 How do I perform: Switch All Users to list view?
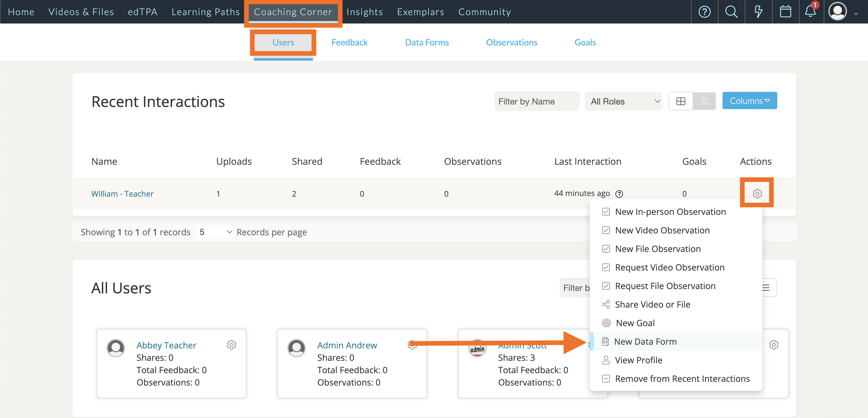pyautogui.click(x=766, y=288)
